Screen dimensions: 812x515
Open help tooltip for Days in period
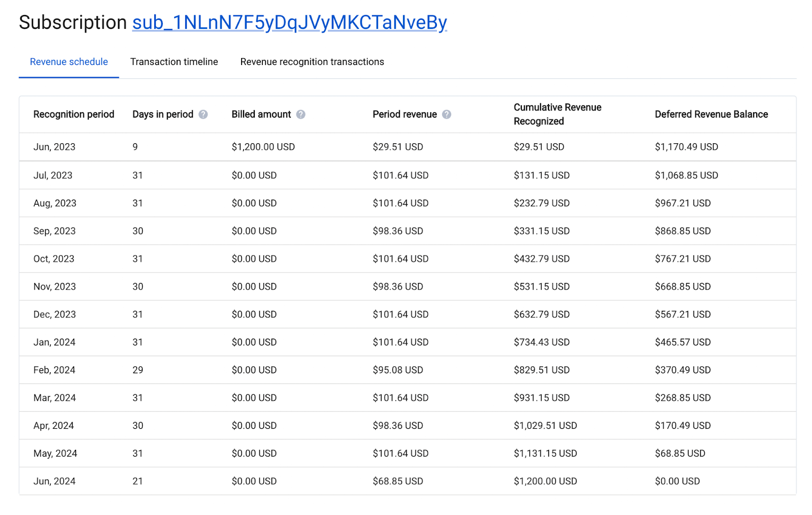204,114
